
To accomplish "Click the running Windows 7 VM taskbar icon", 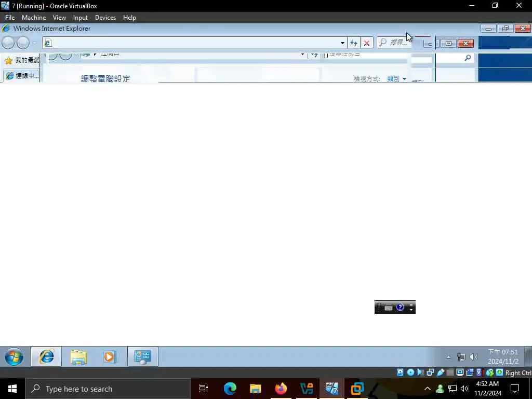I will [x=331, y=389].
